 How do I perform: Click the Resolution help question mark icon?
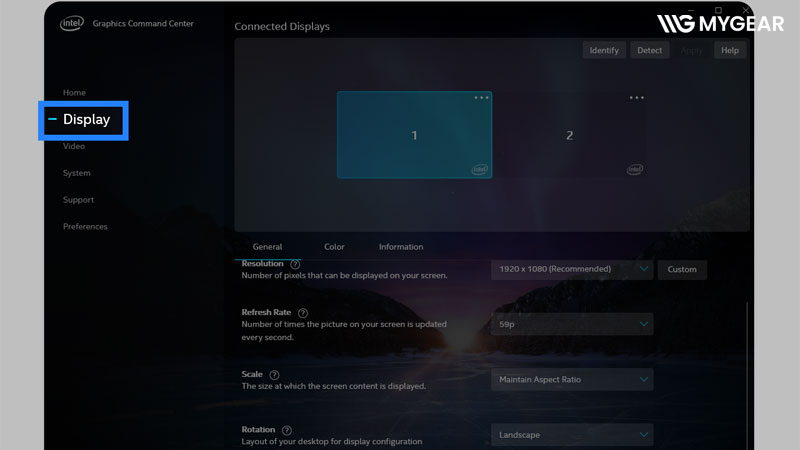point(295,264)
